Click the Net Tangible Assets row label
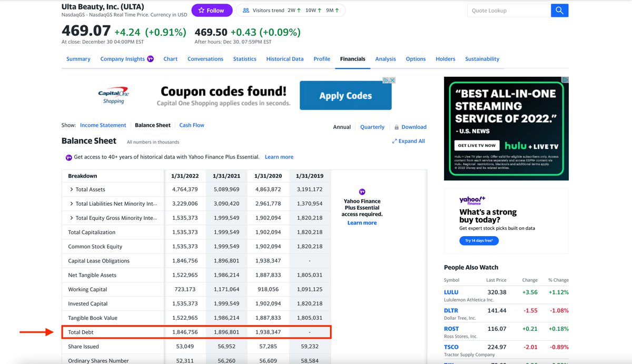Image resolution: width=632 pixels, height=364 pixels. click(x=92, y=275)
